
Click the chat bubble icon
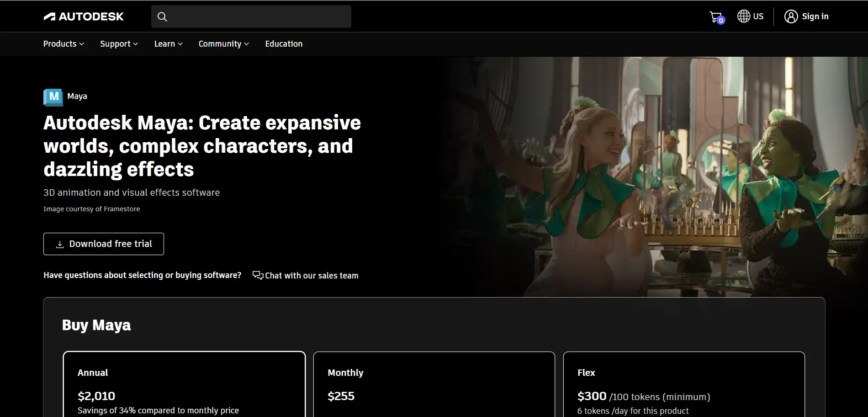(258, 275)
